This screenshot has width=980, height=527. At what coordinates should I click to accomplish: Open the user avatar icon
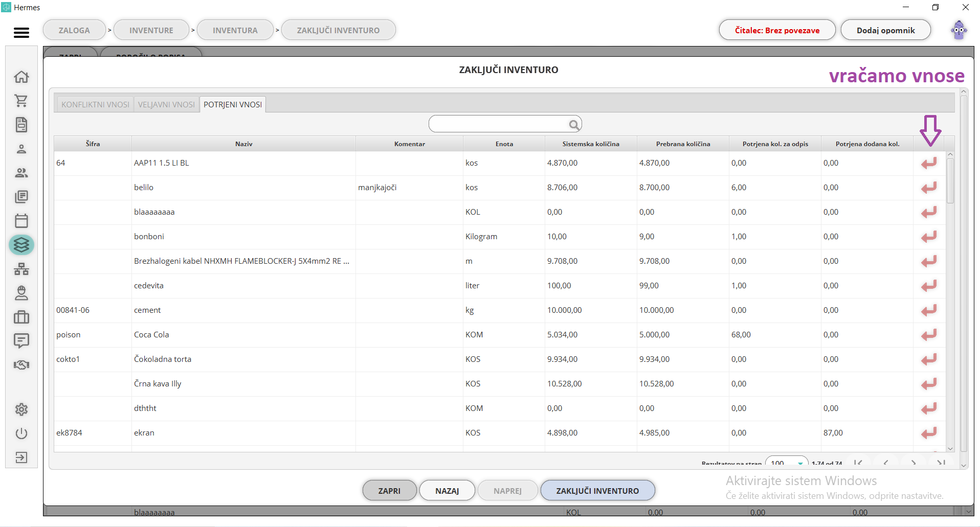959,30
